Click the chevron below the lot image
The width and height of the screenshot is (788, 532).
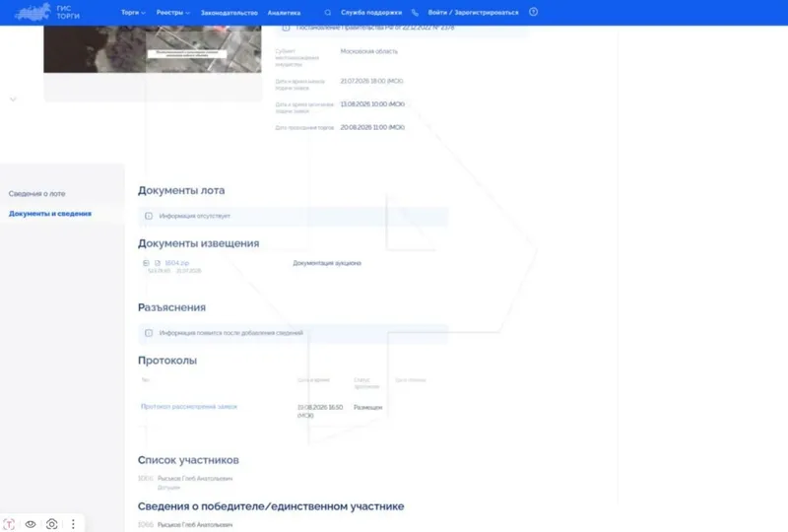point(13,100)
